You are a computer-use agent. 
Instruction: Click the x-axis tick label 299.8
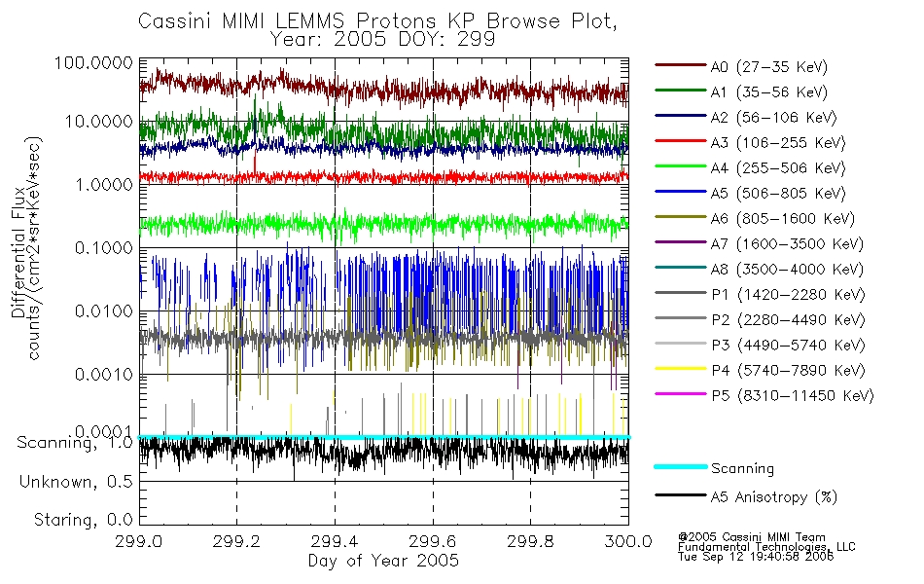(530, 541)
